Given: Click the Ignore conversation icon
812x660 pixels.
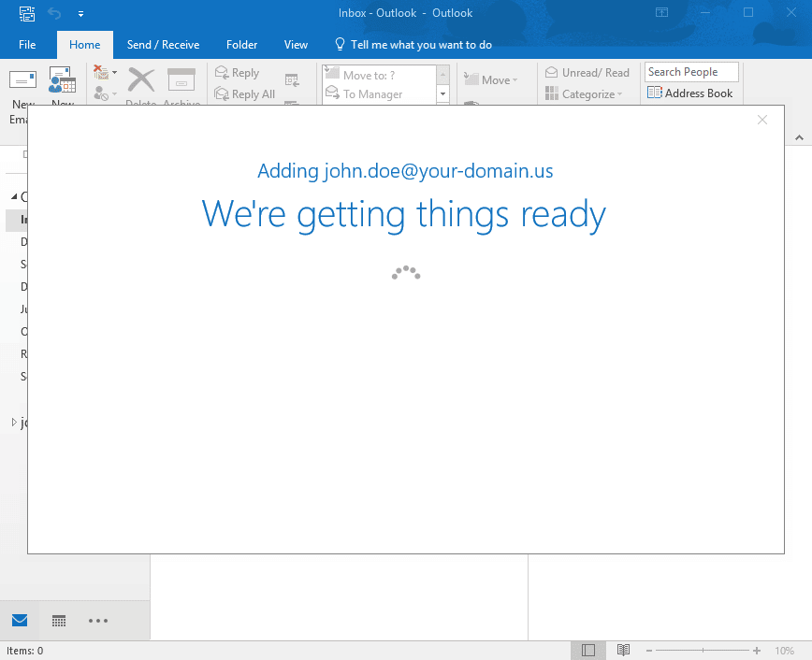Looking at the screenshot, I should coord(101,73).
